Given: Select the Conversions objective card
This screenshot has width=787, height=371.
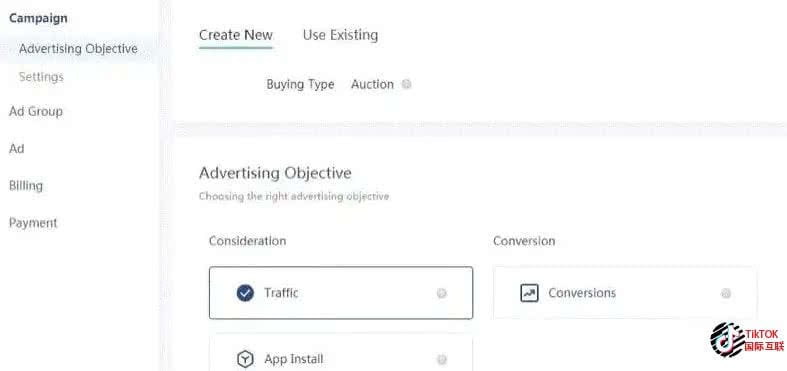Looking at the screenshot, I should click(x=625, y=293).
